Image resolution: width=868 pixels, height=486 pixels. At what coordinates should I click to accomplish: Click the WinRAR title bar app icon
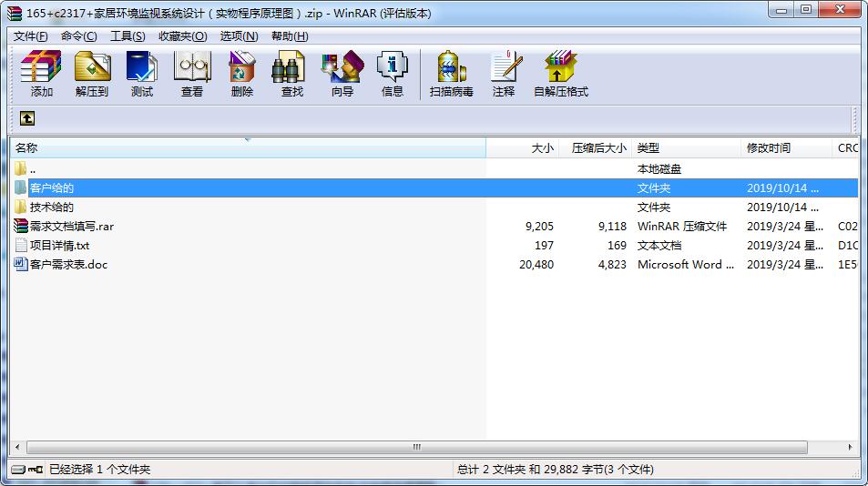pos(15,14)
